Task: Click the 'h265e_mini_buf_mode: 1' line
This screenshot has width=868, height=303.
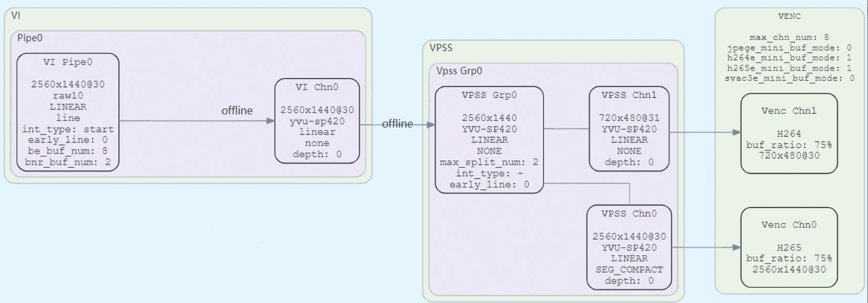Action: pyautogui.click(x=789, y=68)
